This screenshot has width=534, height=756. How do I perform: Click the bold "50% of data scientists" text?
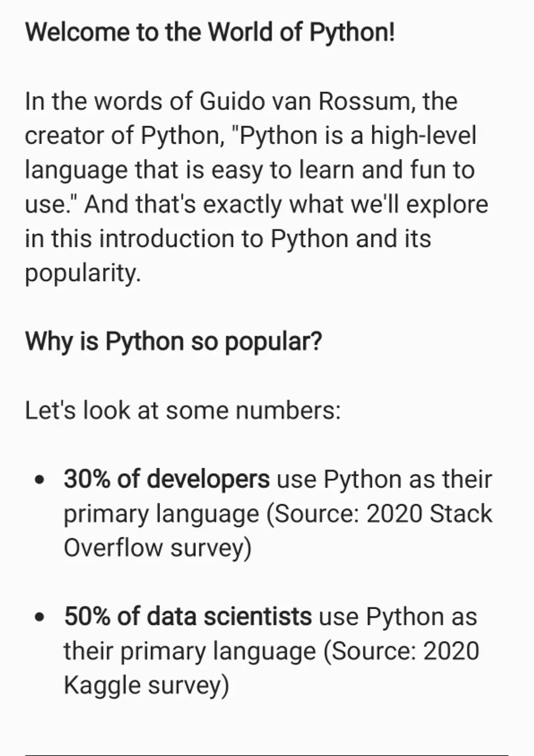coord(187,616)
